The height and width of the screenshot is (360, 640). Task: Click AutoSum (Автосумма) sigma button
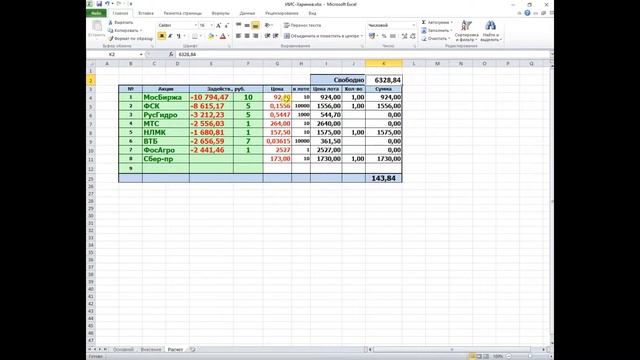pos(435,22)
